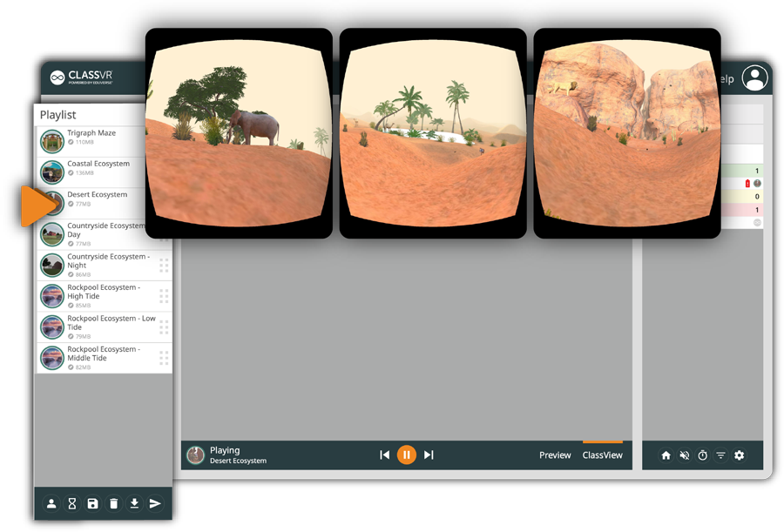Screen dimensions: 784x532
Task: Pause the playing Desert Ecosystem
Action: tap(407, 455)
